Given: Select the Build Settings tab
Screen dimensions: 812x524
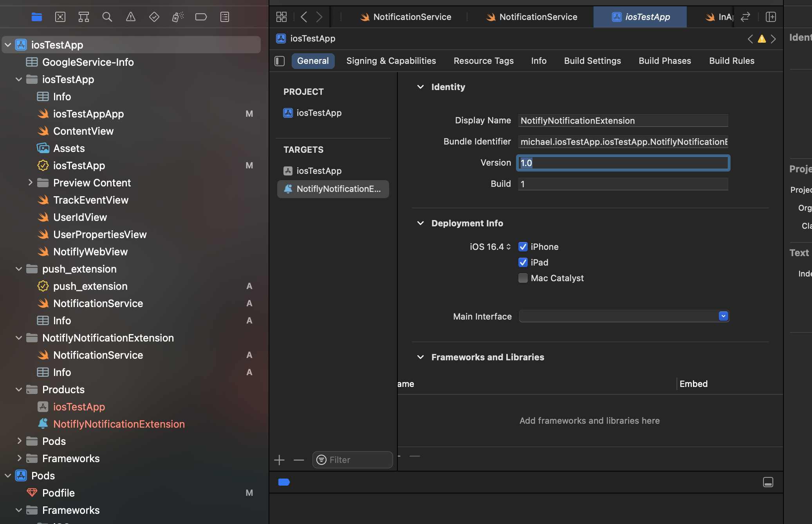Looking at the screenshot, I should tap(592, 60).
